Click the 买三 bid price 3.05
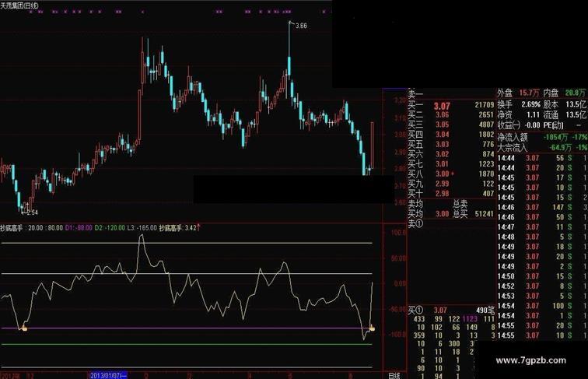588x379 pixels. coord(443,125)
